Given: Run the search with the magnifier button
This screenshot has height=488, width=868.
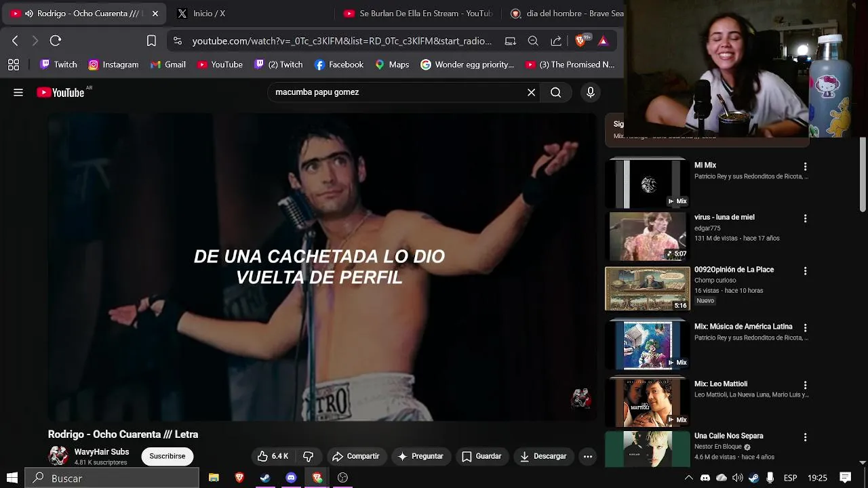Looking at the screenshot, I should pyautogui.click(x=556, y=92).
